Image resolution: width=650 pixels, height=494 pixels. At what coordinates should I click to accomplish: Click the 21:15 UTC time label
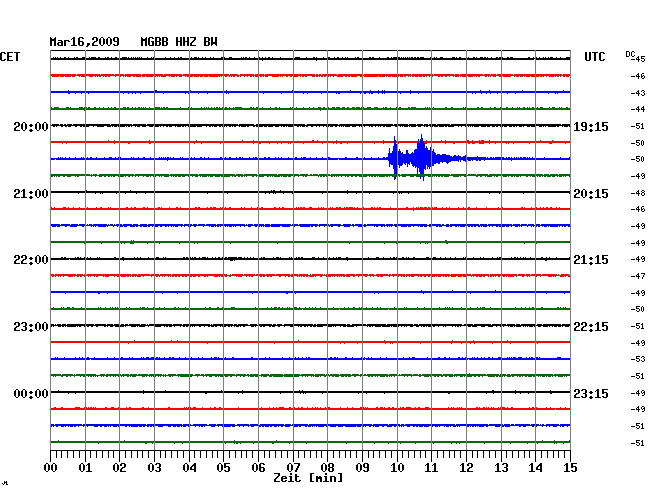tap(591, 260)
